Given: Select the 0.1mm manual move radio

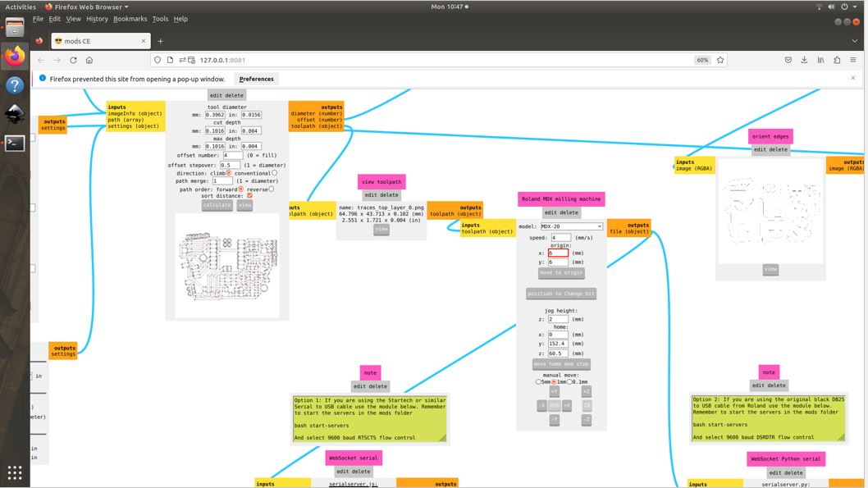Looking at the screenshot, I should pyautogui.click(x=569, y=381).
